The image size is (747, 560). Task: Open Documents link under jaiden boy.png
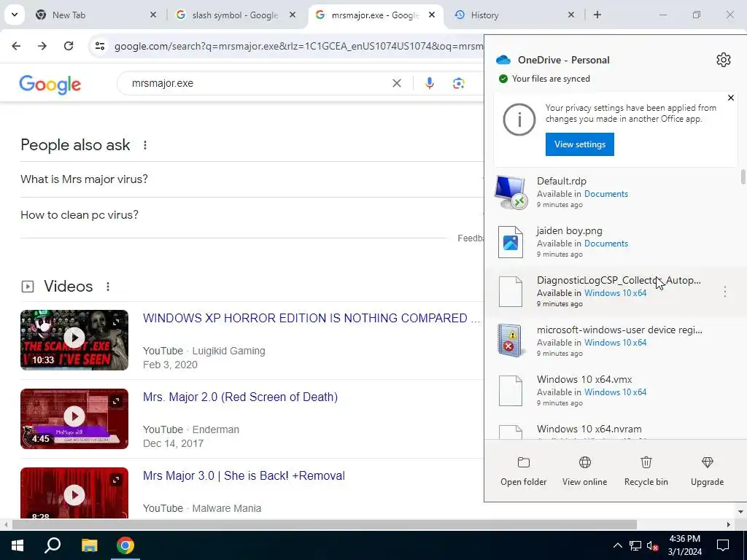[x=606, y=244]
